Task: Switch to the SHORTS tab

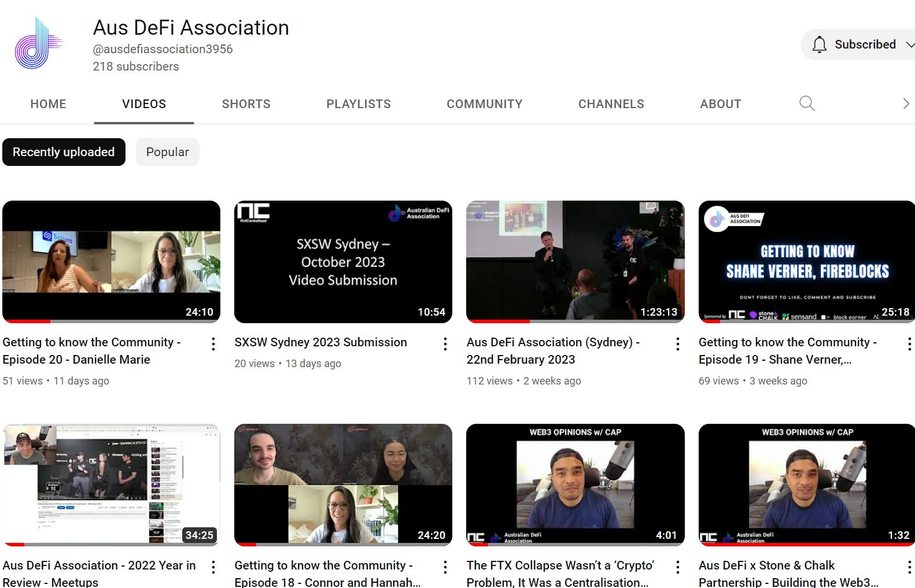Action: click(x=246, y=104)
